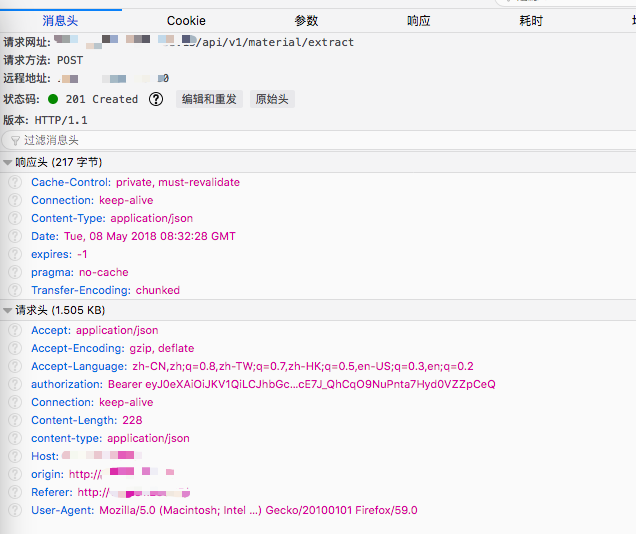Image resolution: width=636 pixels, height=534 pixels.
Task: Switch to the 耗时 timings tab
Action: coord(531,20)
